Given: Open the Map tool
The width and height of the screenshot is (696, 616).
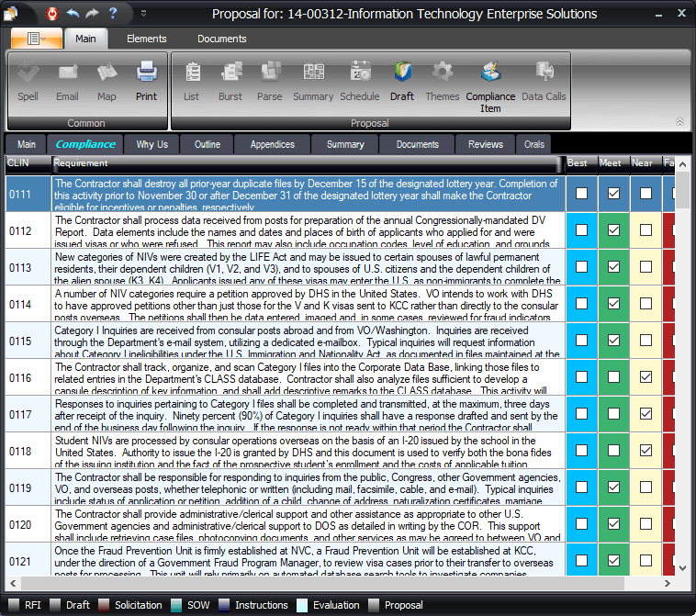Looking at the screenshot, I should tap(107, 73).
